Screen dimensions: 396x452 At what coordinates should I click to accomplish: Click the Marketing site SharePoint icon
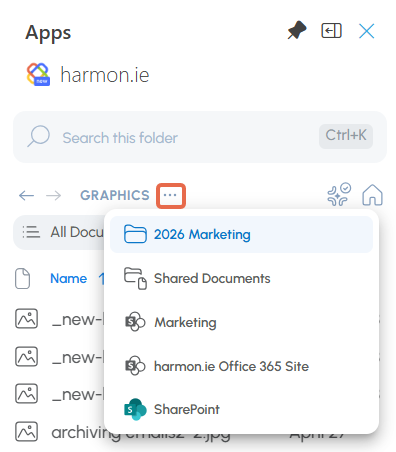135,322
